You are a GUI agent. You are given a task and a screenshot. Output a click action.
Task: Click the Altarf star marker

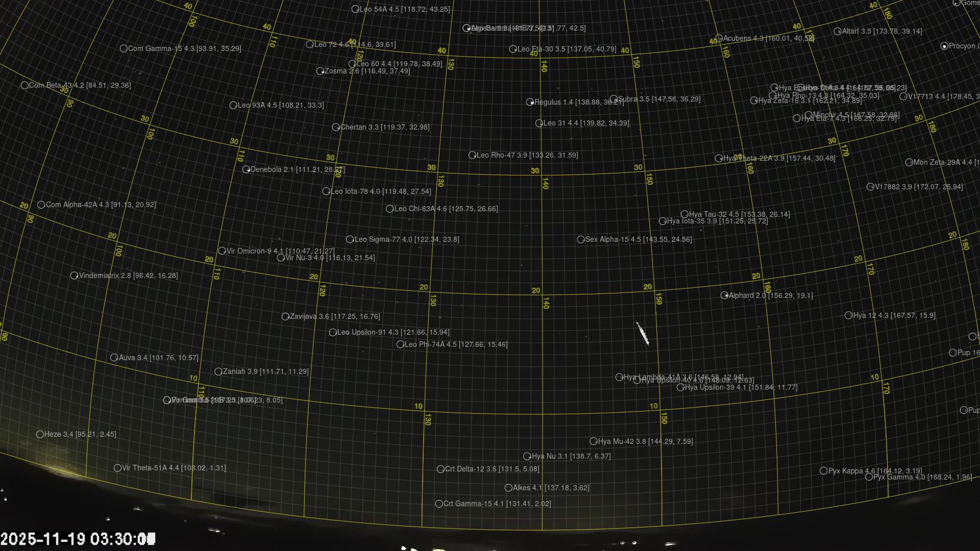coord(838,31)
